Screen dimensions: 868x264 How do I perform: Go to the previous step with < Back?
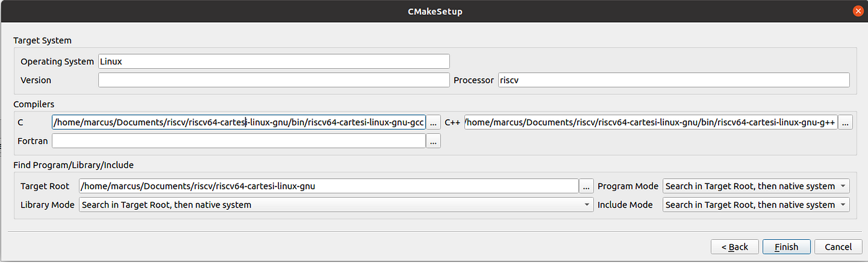735,247
